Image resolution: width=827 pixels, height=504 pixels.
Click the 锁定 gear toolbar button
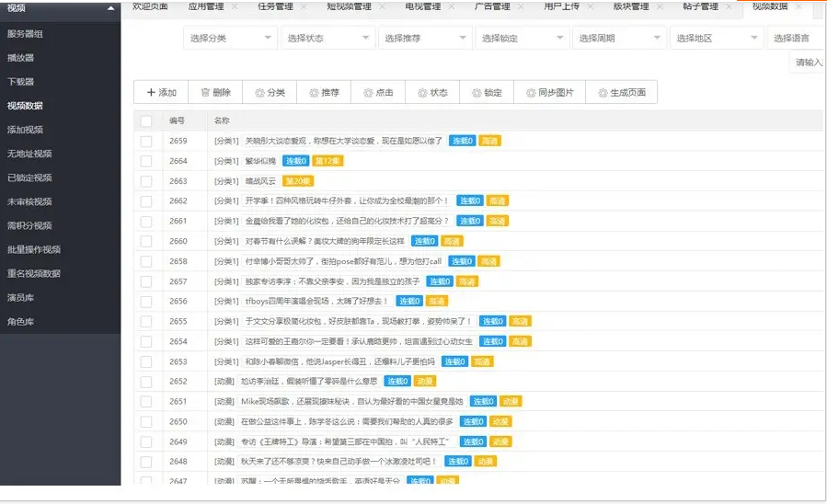(487, 92)
